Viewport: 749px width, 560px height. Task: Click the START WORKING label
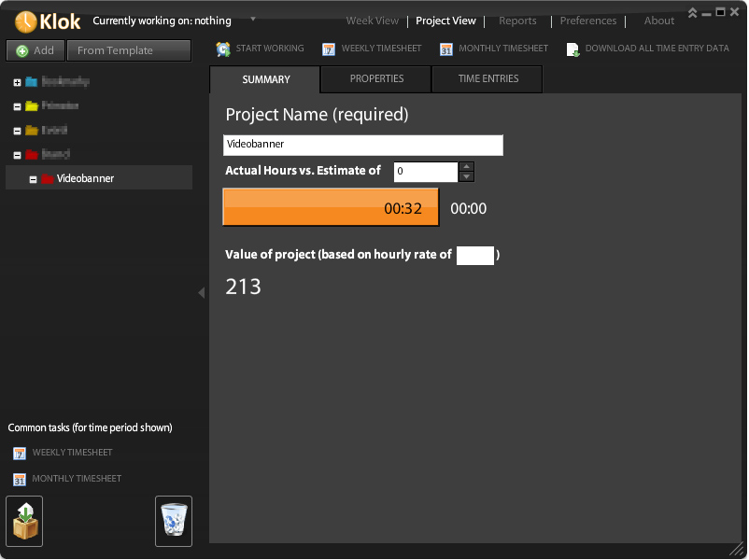(270, 49)
